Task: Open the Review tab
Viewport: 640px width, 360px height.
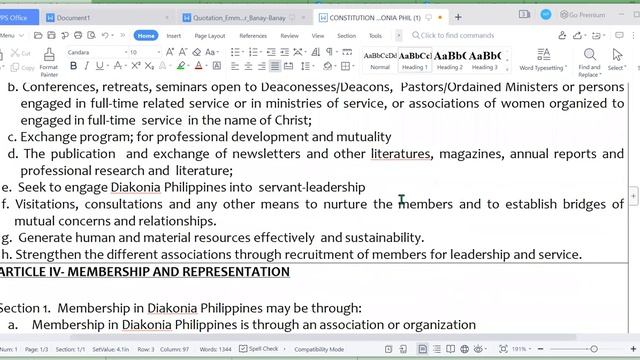Action: [289, 36]
